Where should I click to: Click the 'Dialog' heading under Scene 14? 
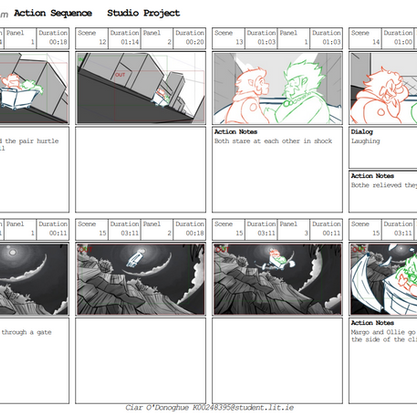(x=362, y=132)
